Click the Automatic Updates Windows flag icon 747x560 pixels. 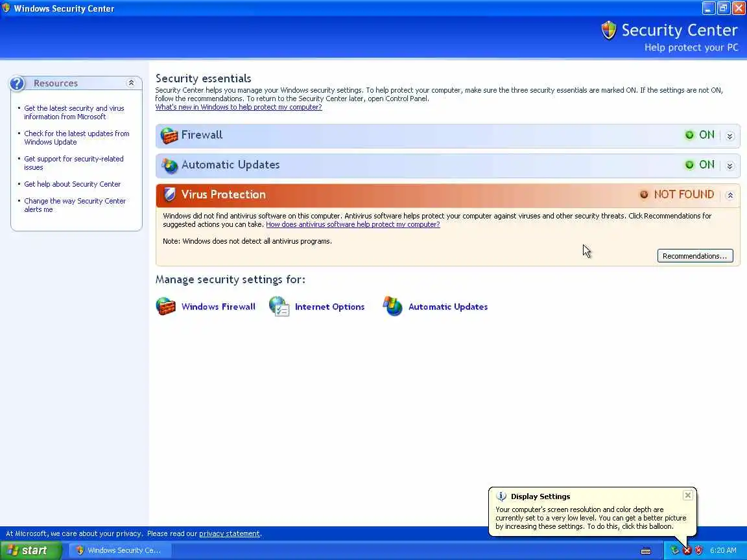(x=392, y=306)
